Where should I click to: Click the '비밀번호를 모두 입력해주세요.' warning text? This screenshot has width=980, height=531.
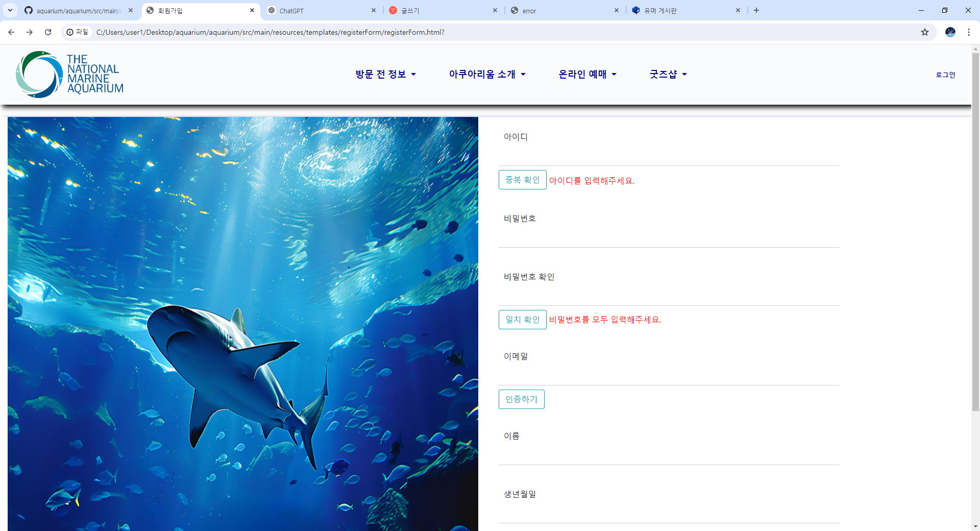tap(605, 320)
